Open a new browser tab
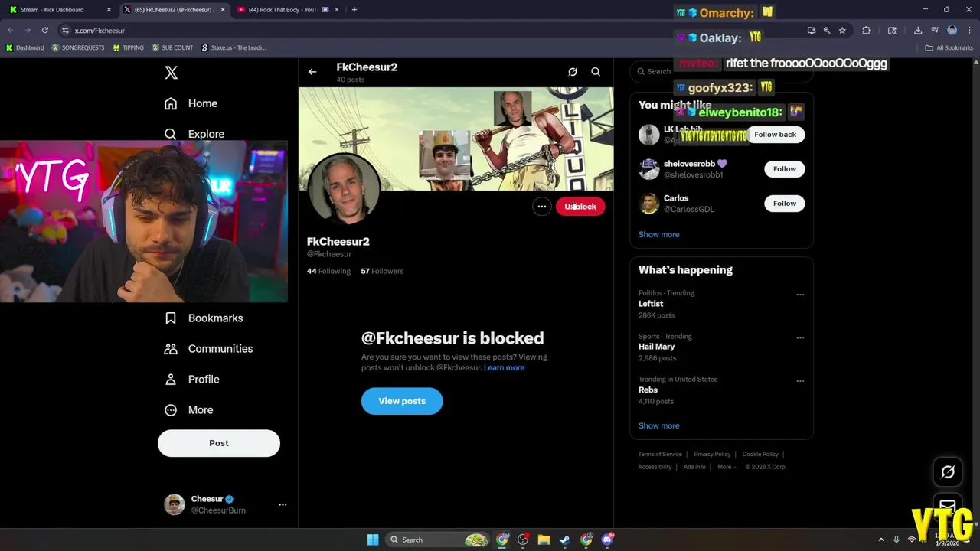 point(354,10)
